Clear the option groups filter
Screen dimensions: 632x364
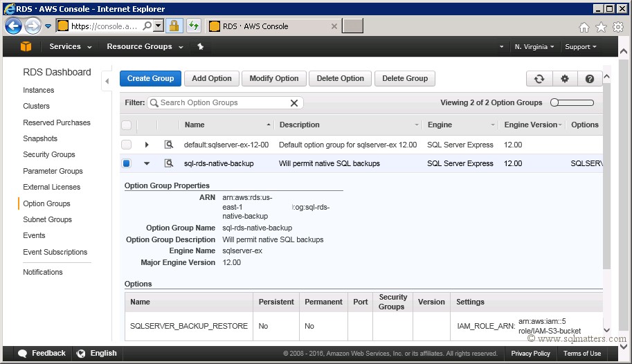click(294, 103)
